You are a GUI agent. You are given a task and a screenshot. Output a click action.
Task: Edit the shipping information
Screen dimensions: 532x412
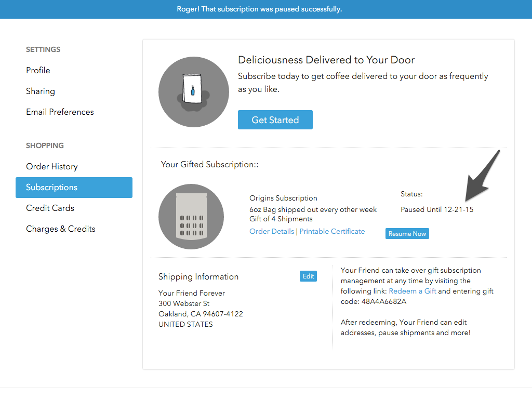[308, 276]
